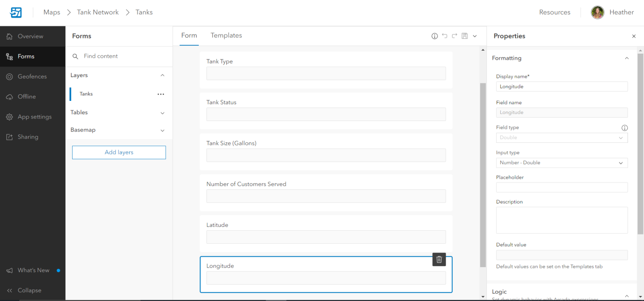The height and width of the screenshot is (301, 644).
Task: Delete the Longitude form element
Action: coord(439,260)
